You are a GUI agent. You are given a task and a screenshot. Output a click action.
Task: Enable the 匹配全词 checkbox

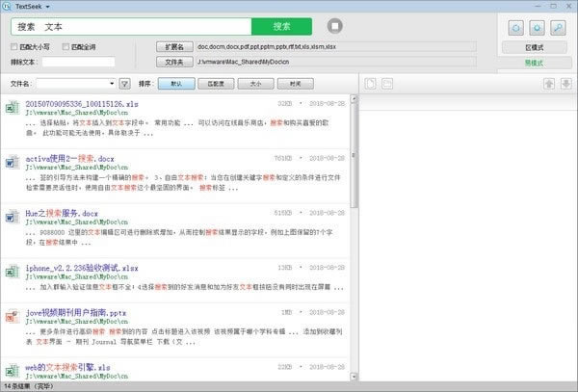[66, 45]
